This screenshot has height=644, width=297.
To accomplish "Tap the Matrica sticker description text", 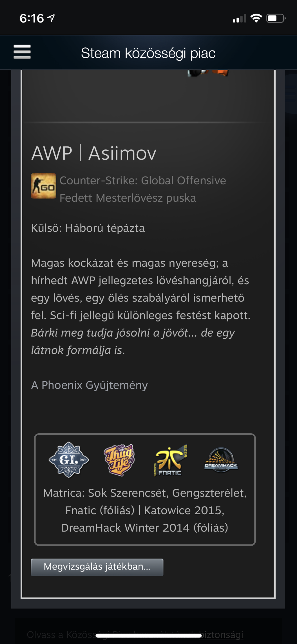I will click(145, 510).
